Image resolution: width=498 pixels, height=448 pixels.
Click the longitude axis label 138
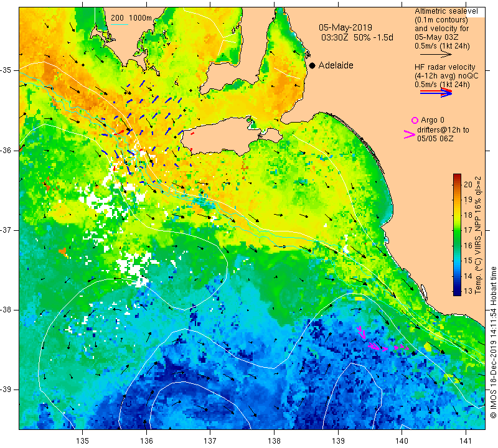(x=274, y=441)
